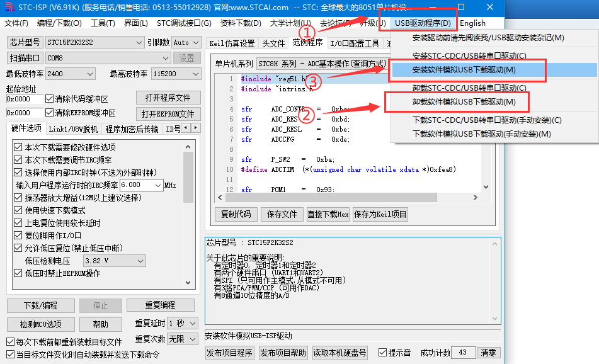
Task: Open IRC frequency 6.000 dropdown
Action: 142,185
